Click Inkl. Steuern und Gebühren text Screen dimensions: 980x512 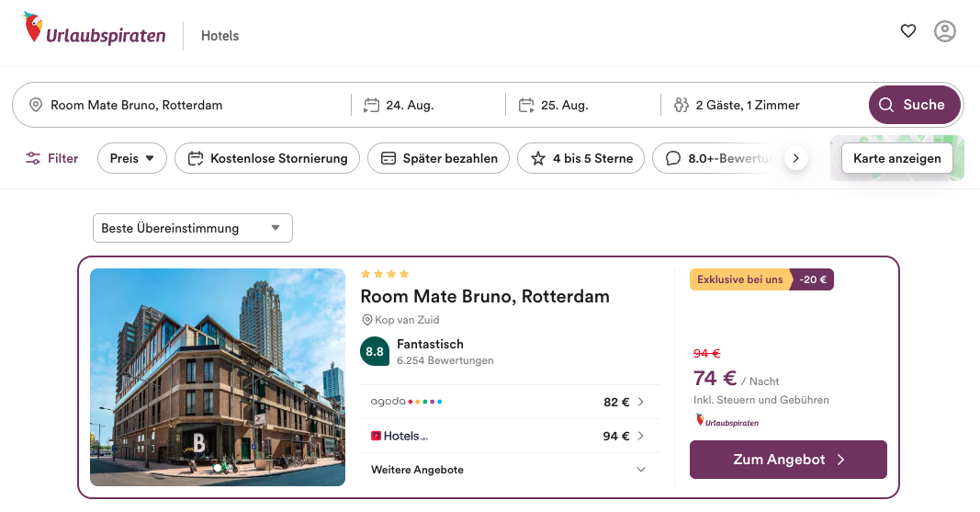point(761,400)
